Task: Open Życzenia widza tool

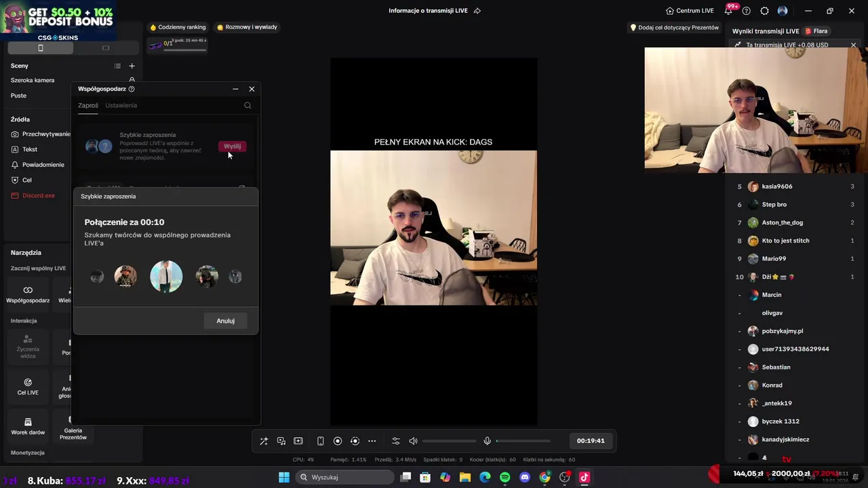Action: (28, 346)
